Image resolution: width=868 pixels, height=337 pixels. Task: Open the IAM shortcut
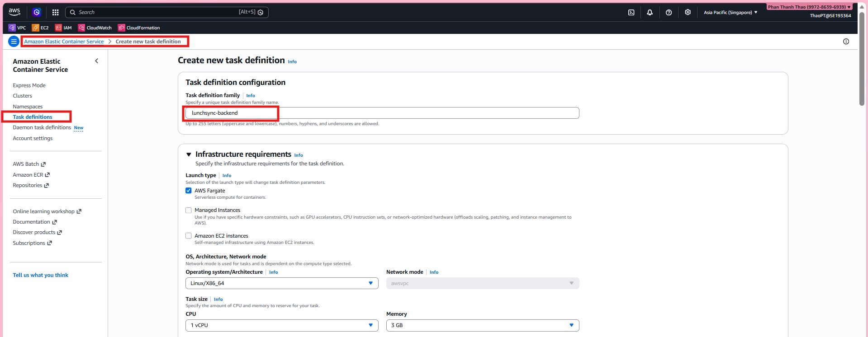click(x=63, y=28)
